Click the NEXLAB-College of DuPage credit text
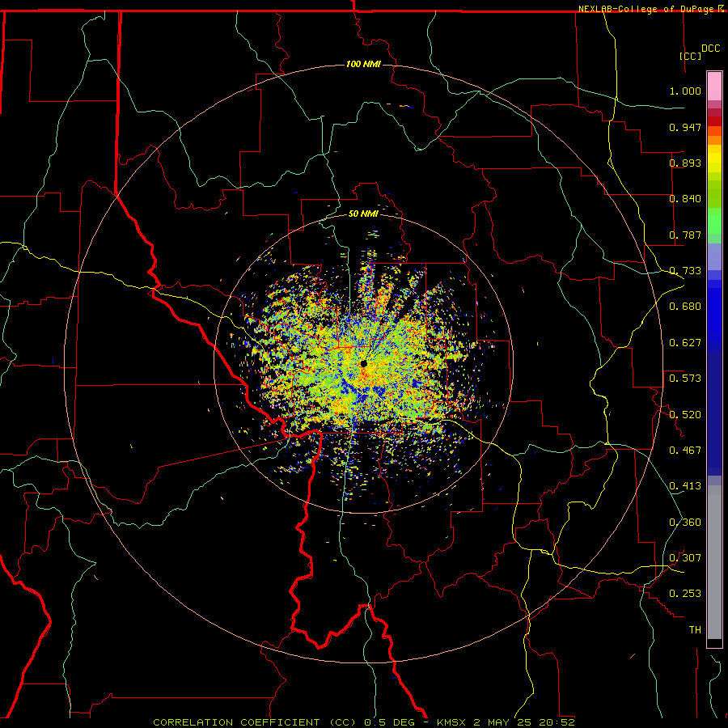The height and width of the screenshot is (728, 728). click(645, 9)
